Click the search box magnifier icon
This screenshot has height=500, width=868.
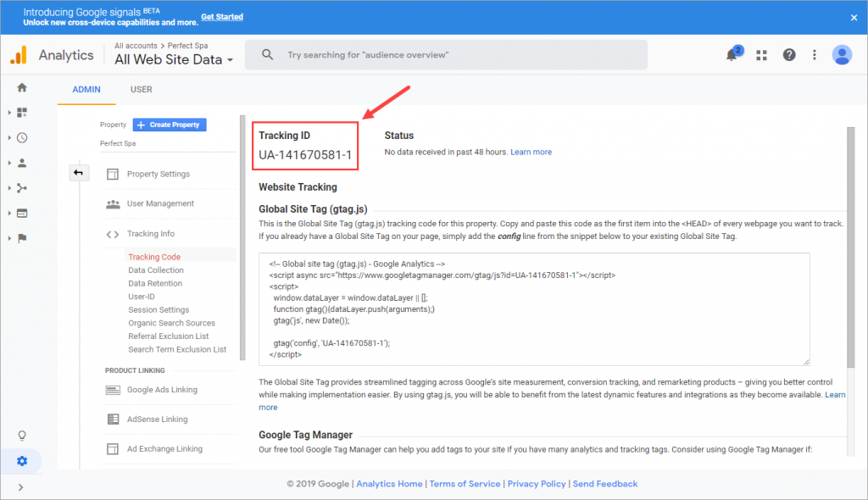[267, 54]
